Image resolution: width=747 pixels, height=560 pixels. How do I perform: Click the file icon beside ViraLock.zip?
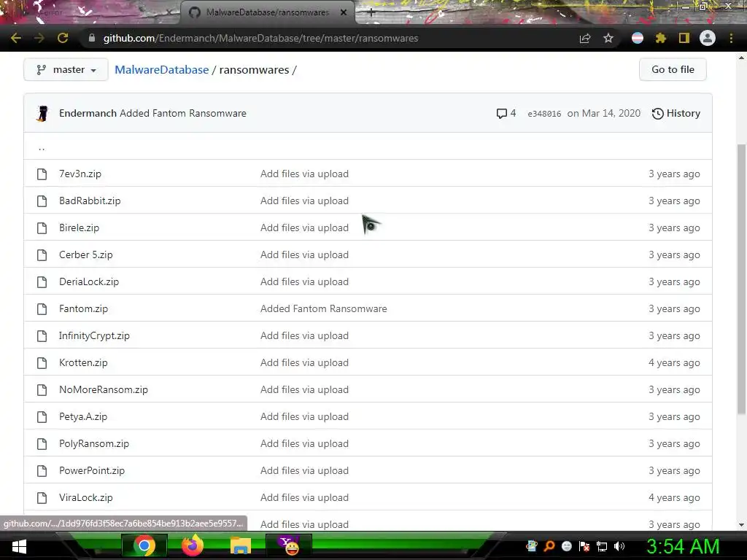pyautogui.click(x=42, y=497)
